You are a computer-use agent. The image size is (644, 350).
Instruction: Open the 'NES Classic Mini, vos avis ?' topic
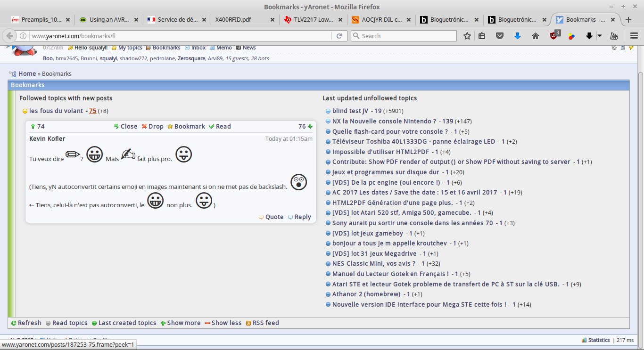click(373, 263)
